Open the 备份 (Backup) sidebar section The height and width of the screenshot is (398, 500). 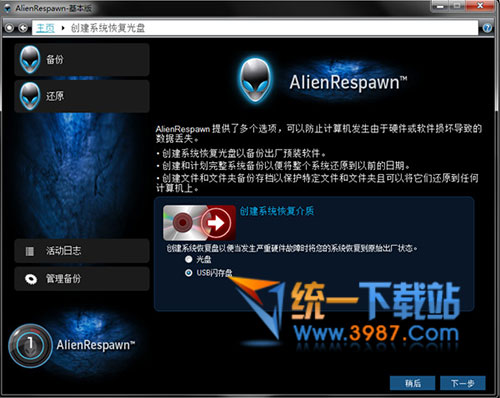(x=82, y=59)
